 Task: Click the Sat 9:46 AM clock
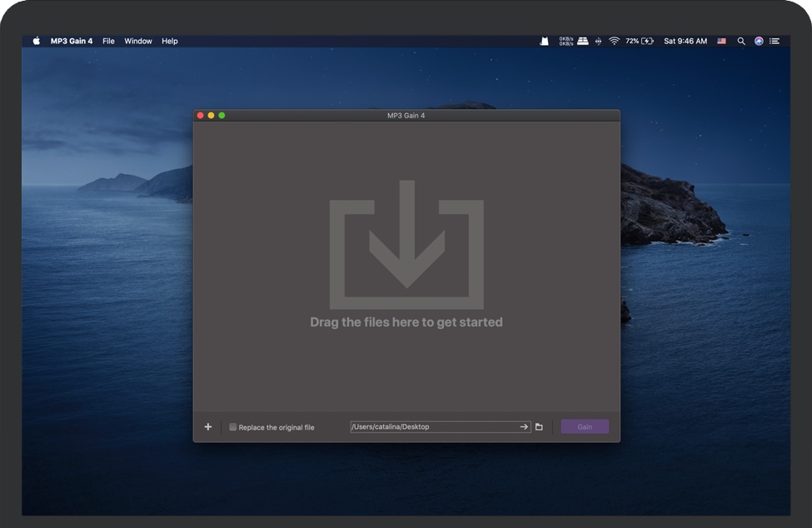(x=685, y=41)
